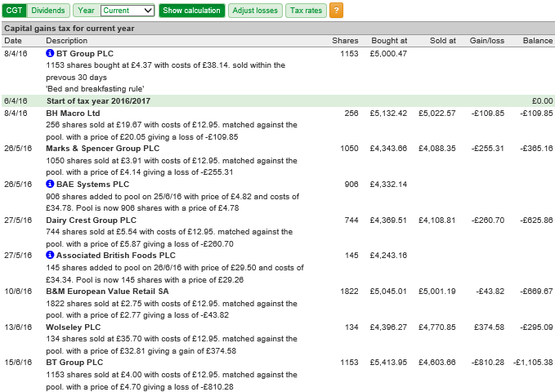This screenshot has width=555, height=392.
Task: Click B&M shares count 1822
Action: coord(349,292)
